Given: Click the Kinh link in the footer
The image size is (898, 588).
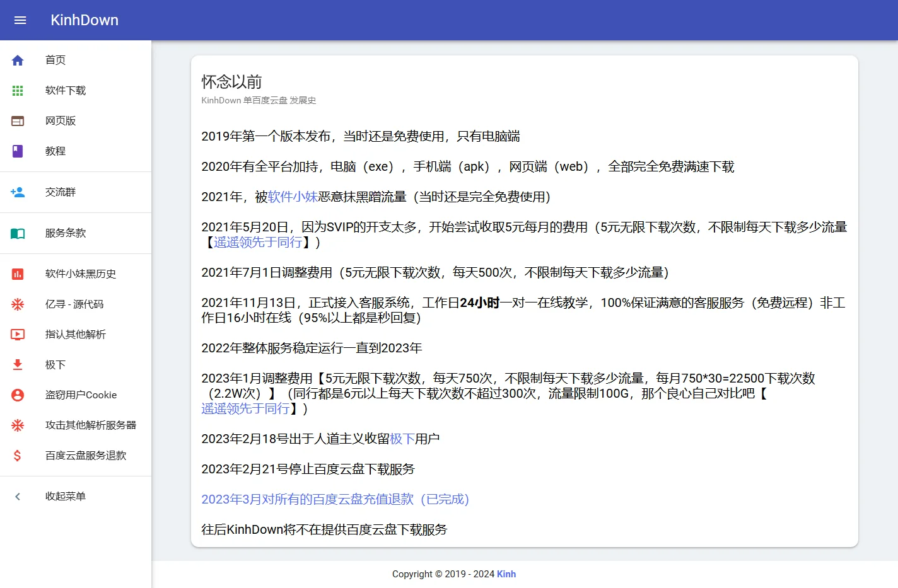Looking at the screenshot, I should (506, 574).
